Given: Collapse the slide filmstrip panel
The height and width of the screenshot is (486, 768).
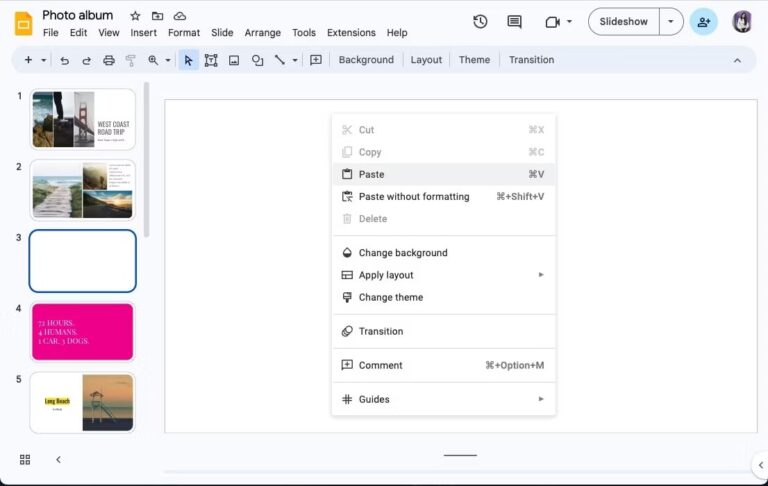Looking at the screenshot, I should point(58,459).
